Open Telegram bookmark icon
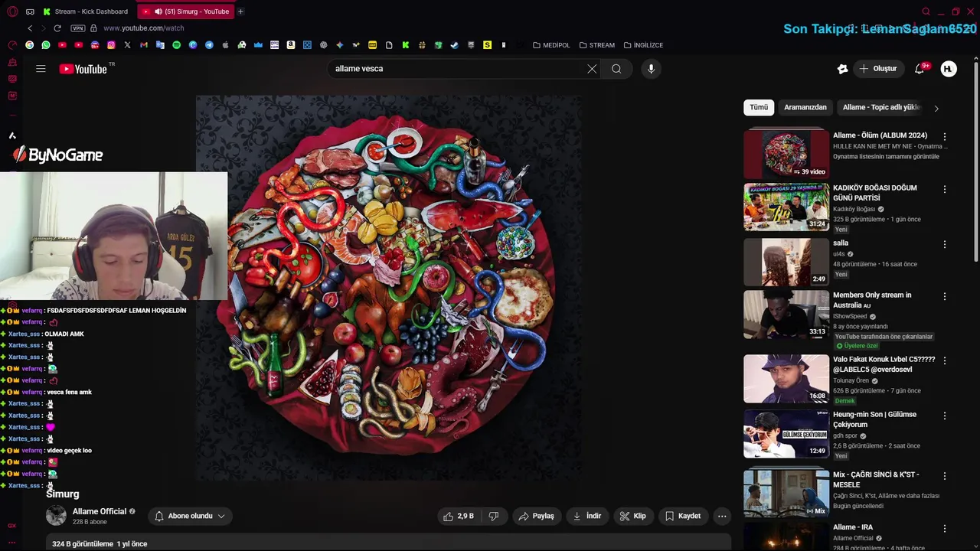980x551 pixels. click(209, 45)
